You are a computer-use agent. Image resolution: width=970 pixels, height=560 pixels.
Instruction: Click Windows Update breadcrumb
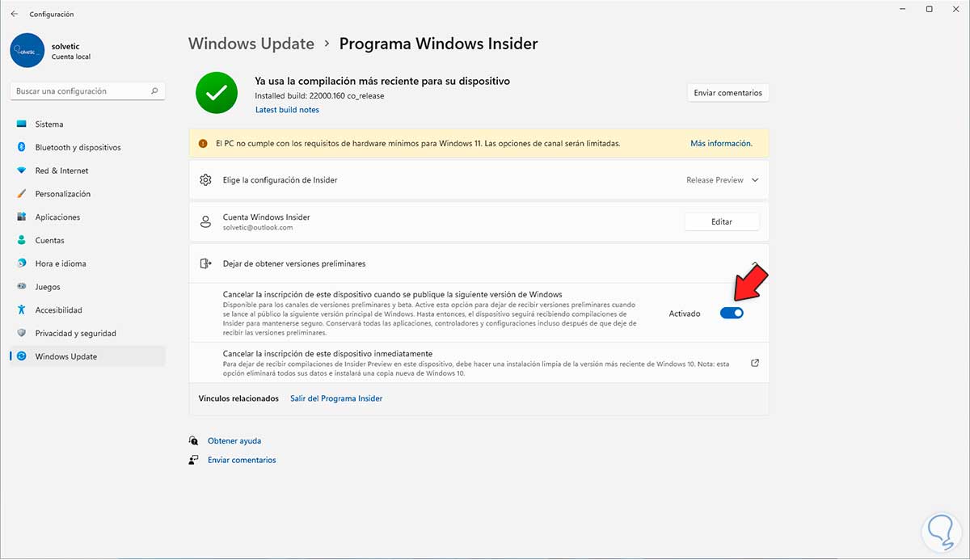point(251,44)
